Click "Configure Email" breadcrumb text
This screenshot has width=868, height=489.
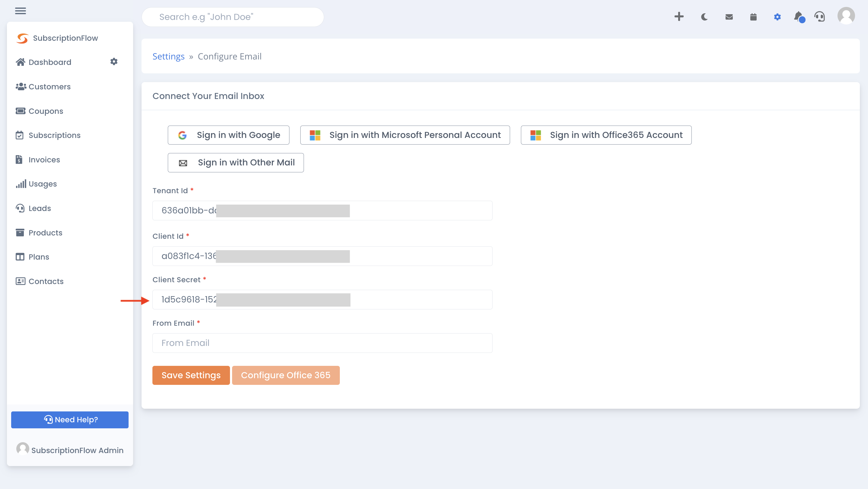click(x=229, y=56)
